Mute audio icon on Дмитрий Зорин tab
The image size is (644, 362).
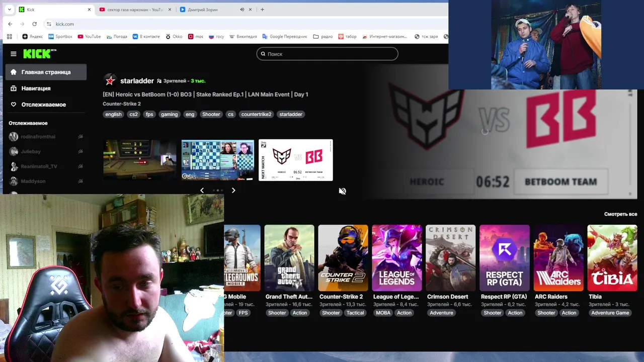(242, 10)
